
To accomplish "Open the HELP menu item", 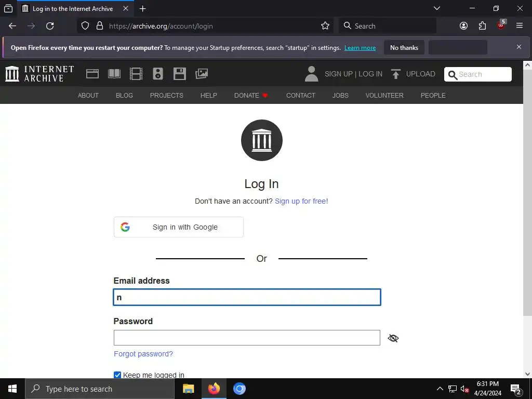I will [209, 96].
